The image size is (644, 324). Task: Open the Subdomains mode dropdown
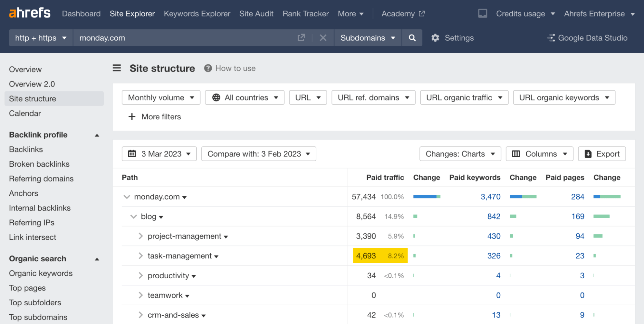368,38
